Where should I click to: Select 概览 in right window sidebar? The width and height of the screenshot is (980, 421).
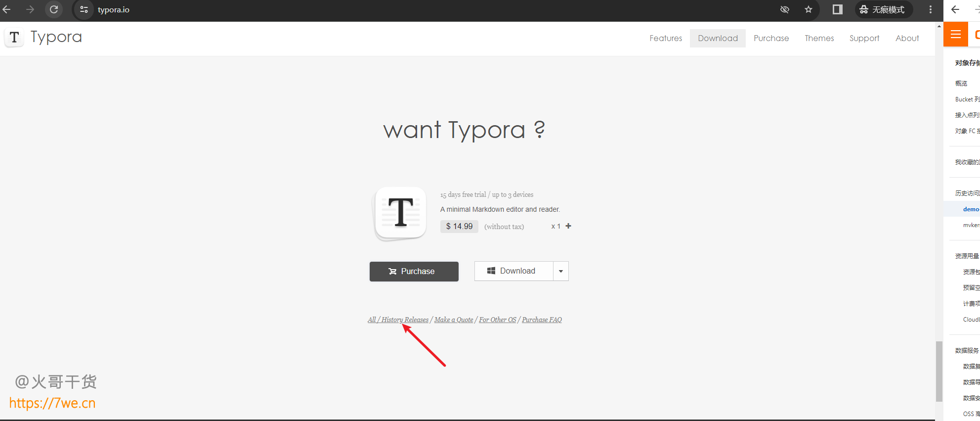pos(961,83)
